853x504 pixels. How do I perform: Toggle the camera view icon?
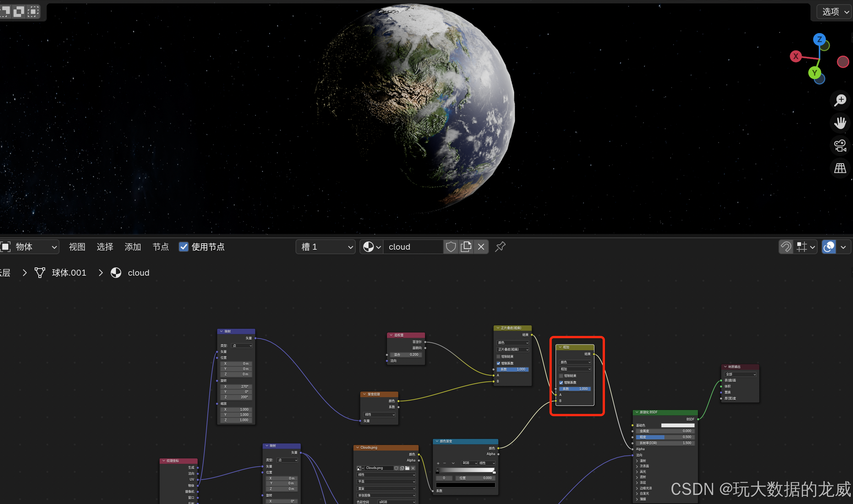tap(840, 146)
